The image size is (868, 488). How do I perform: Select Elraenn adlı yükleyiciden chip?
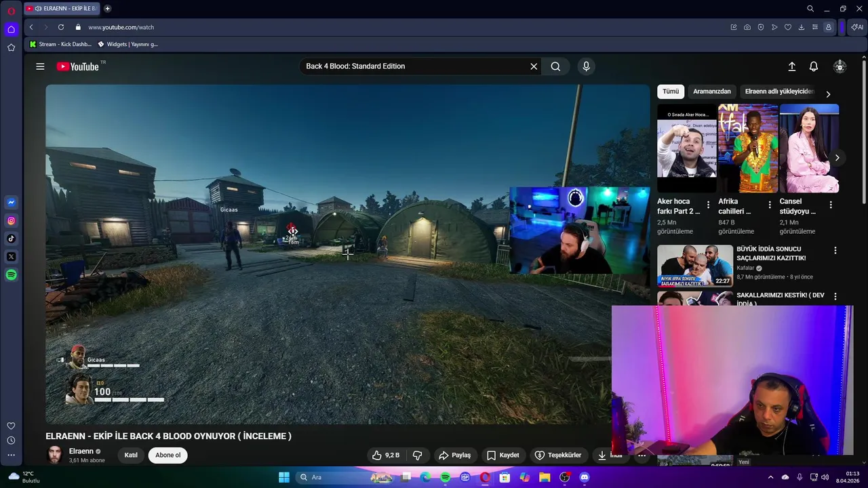point(778,91)
